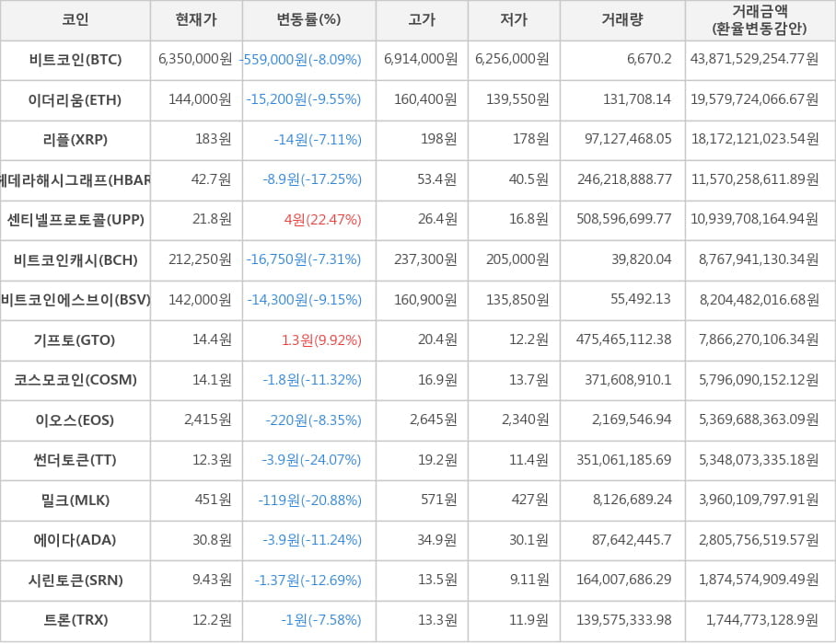
Task: Click UPP volume 508,596,699.77
Action: coord(624,219)
